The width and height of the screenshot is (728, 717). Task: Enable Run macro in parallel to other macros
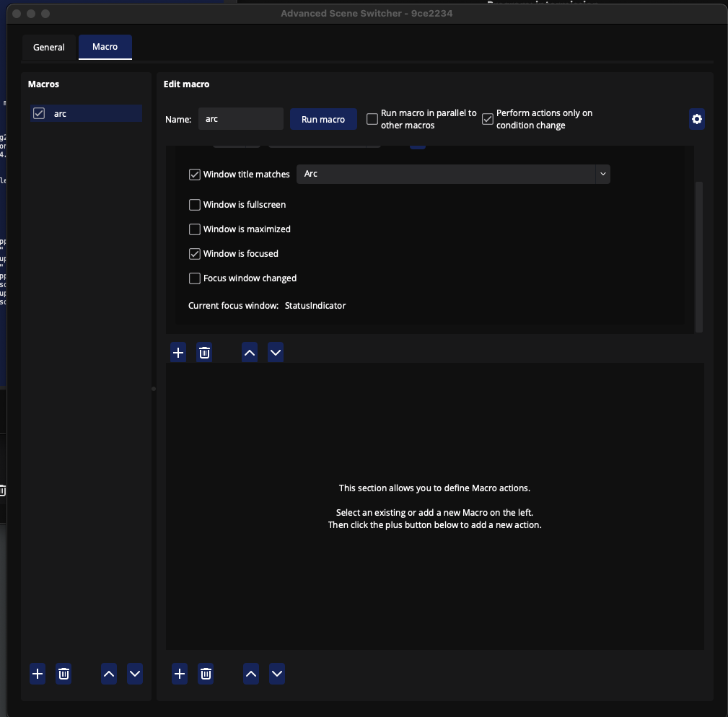pos(372,118)
